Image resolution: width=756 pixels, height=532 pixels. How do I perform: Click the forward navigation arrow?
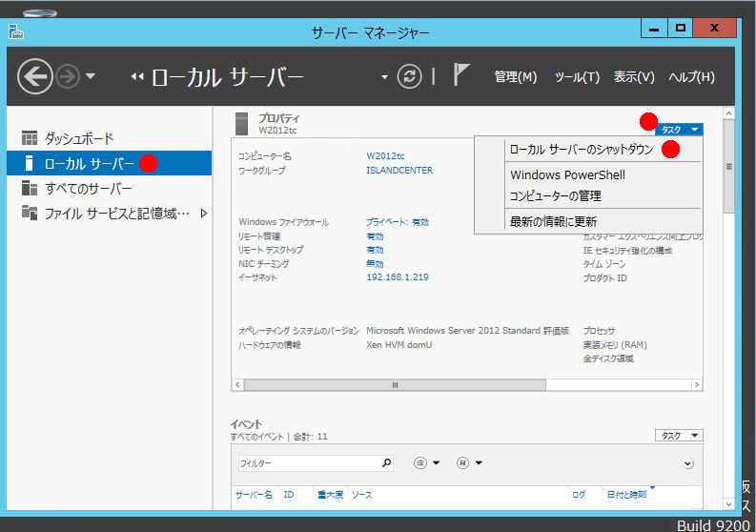pos(68,76)
